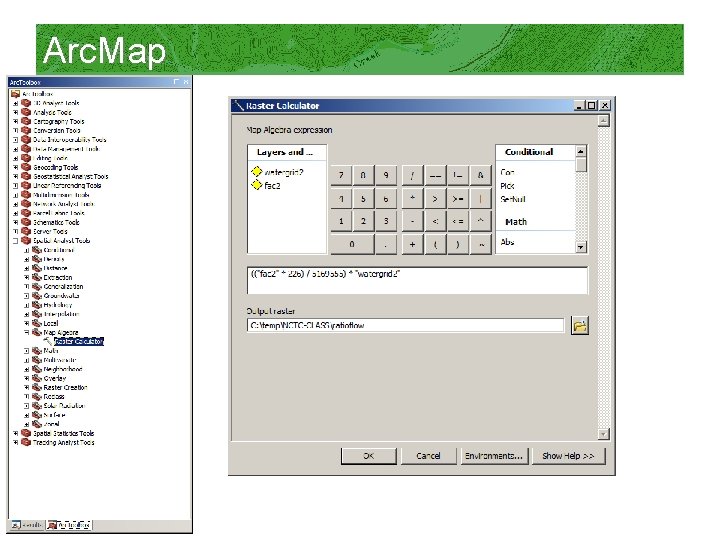Collapse the Spatial Analyst Tools node

pyautogui.click(x=16, y=241)
